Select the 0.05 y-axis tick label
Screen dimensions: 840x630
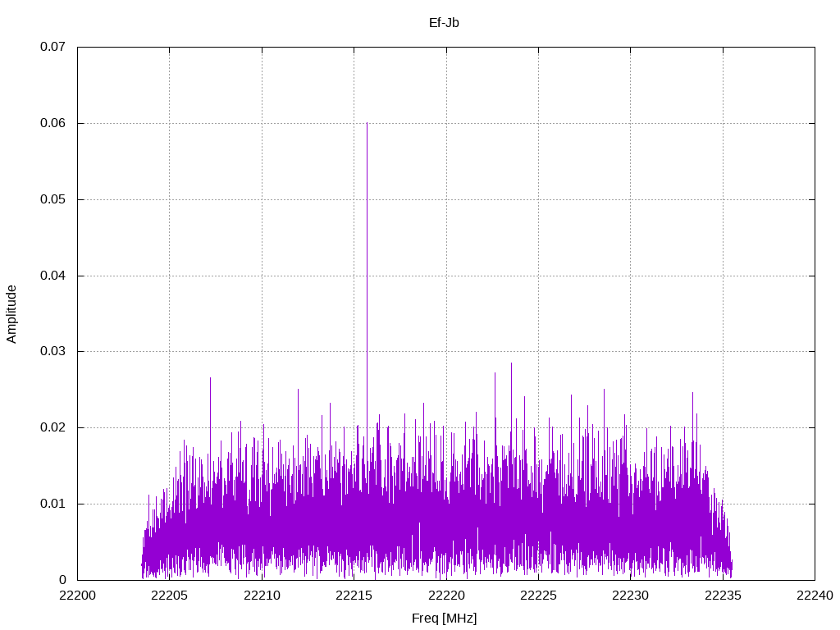(x=52, y=199)
